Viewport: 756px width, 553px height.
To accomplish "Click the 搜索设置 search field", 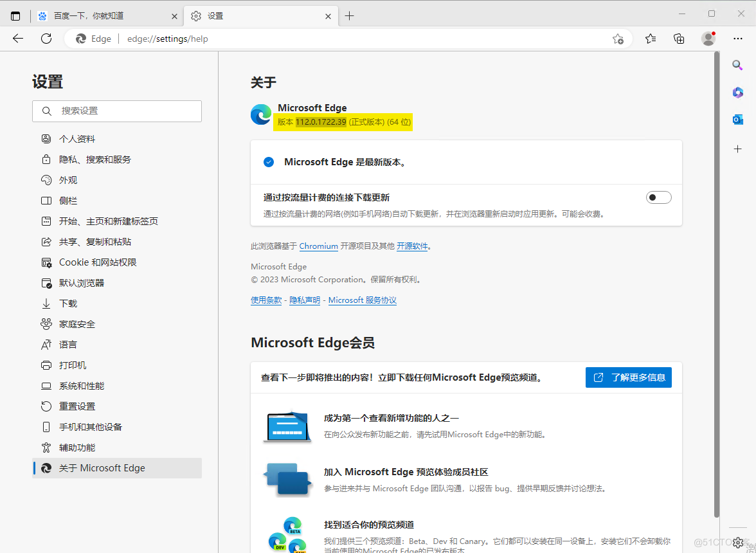I will (117, 111).
